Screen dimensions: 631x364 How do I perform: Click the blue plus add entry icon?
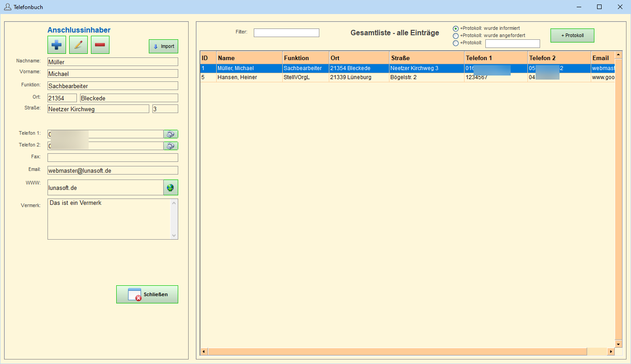[57, 45]
